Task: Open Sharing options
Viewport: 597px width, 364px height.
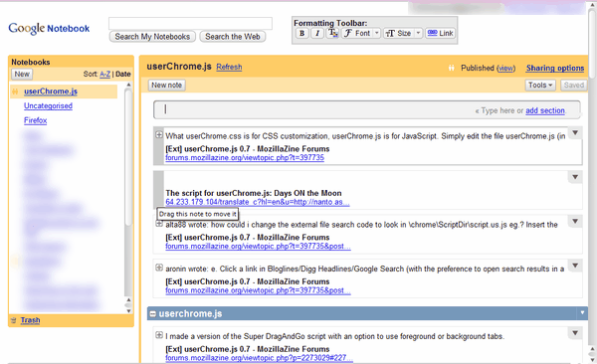Action: [x=555, y=69]
